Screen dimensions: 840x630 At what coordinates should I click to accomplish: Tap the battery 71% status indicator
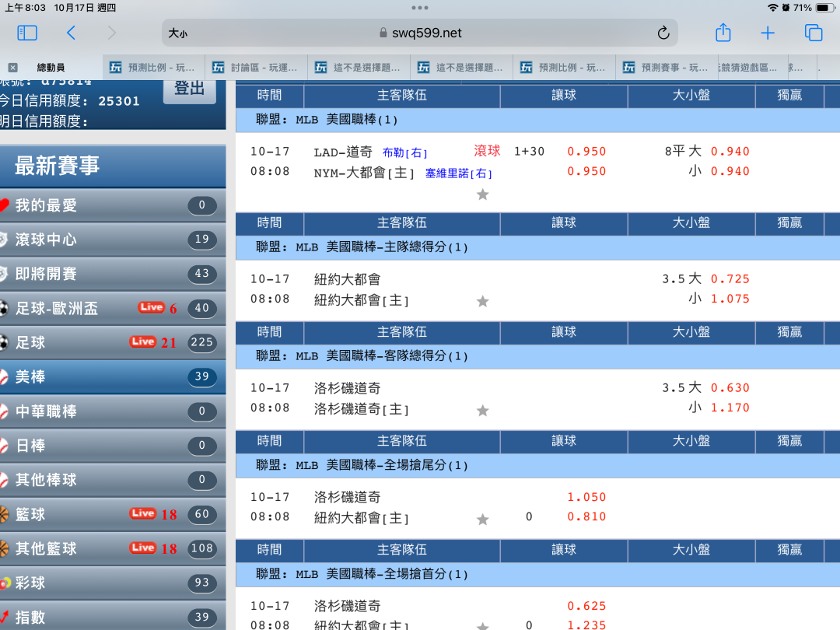(814, 8)
